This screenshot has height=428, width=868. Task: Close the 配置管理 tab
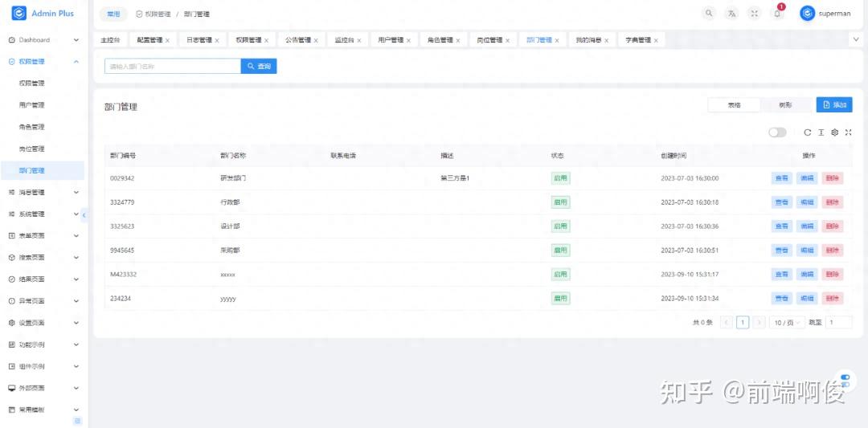(x=167, y=40)
